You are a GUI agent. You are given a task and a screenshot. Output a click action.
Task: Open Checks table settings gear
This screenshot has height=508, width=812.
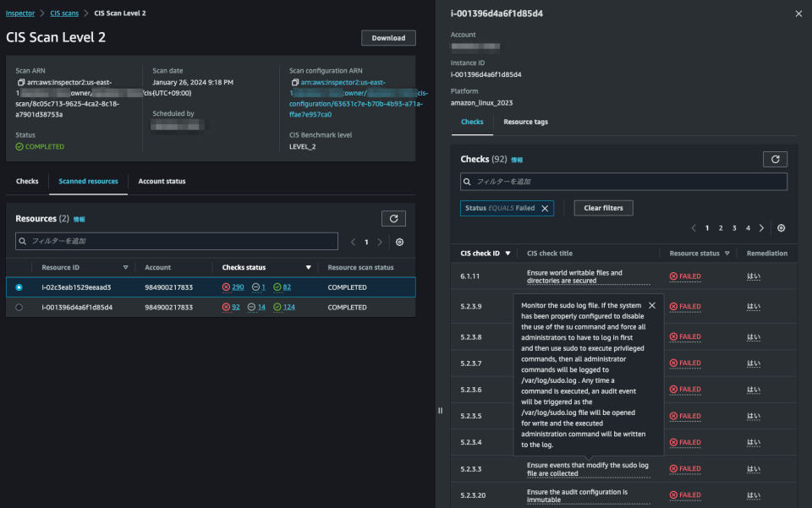coord(781,227)
